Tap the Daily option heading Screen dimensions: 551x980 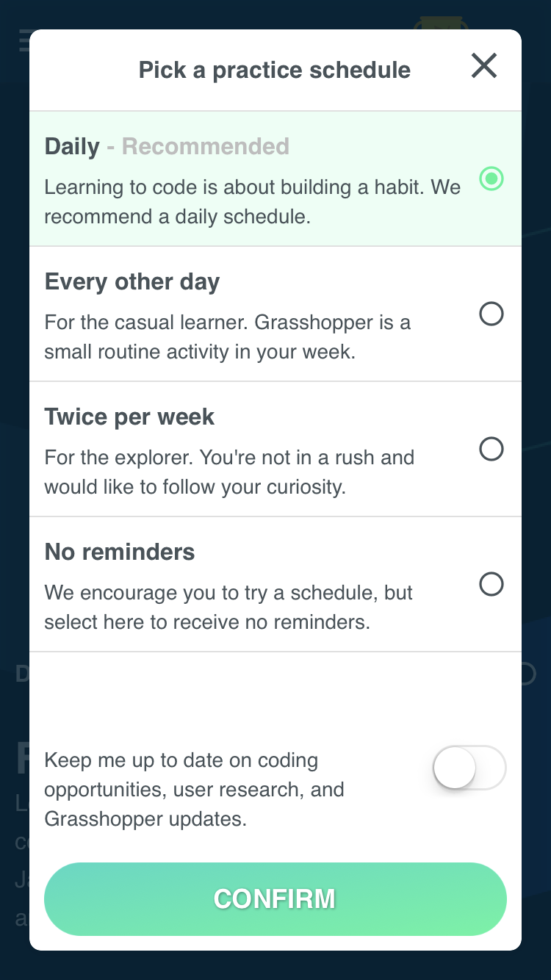[x=72, y=146]
